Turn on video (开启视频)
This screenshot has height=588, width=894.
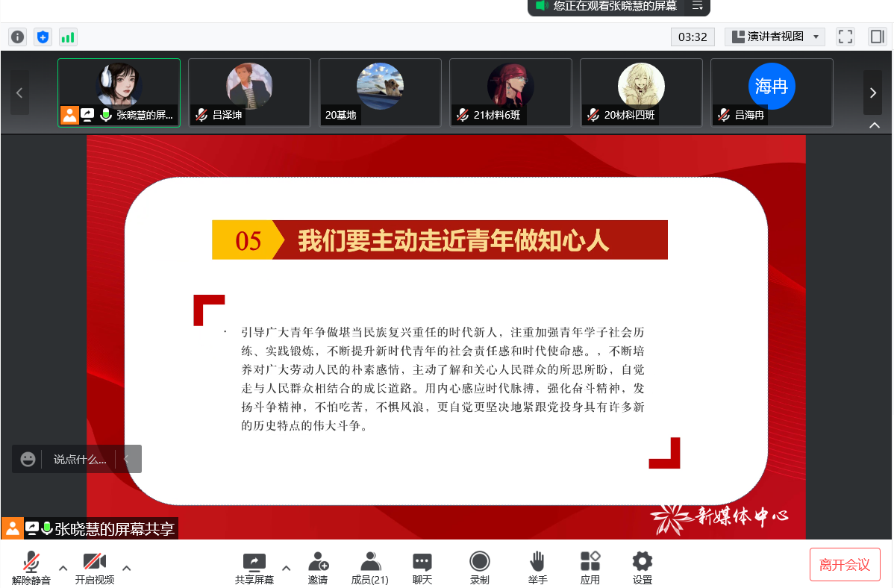click(x=95, y=568)
